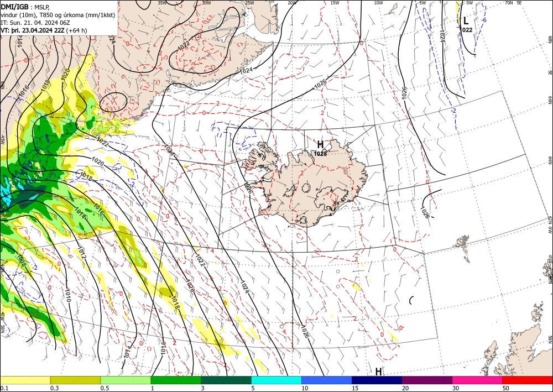Click the "1010" isobar label

tap(68, 295)
